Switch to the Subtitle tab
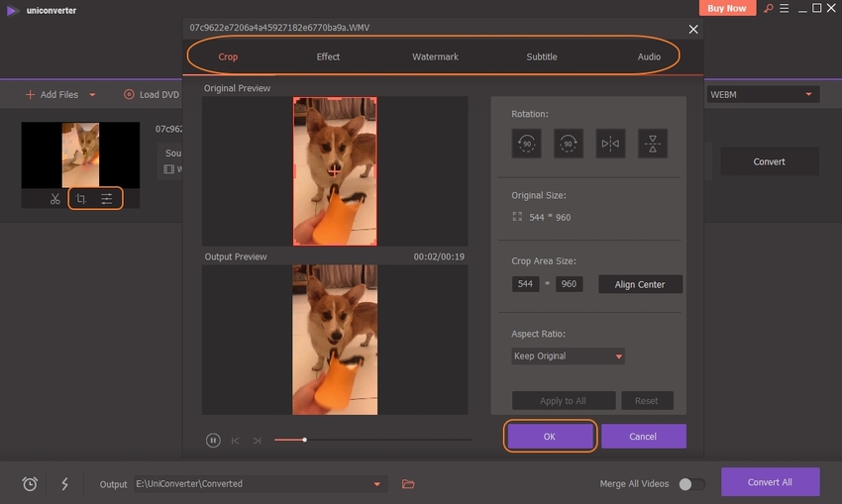This screenshot has height=504, width=842. [541, 56]
